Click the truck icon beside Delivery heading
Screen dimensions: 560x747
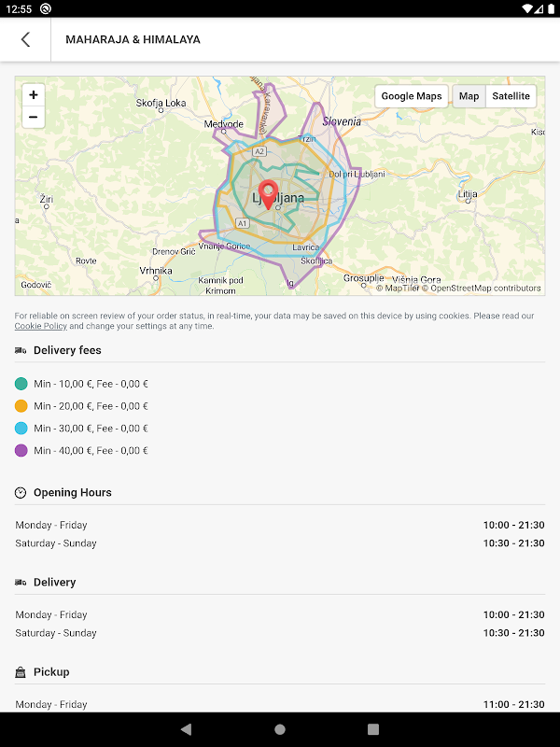tap(21, 582)
